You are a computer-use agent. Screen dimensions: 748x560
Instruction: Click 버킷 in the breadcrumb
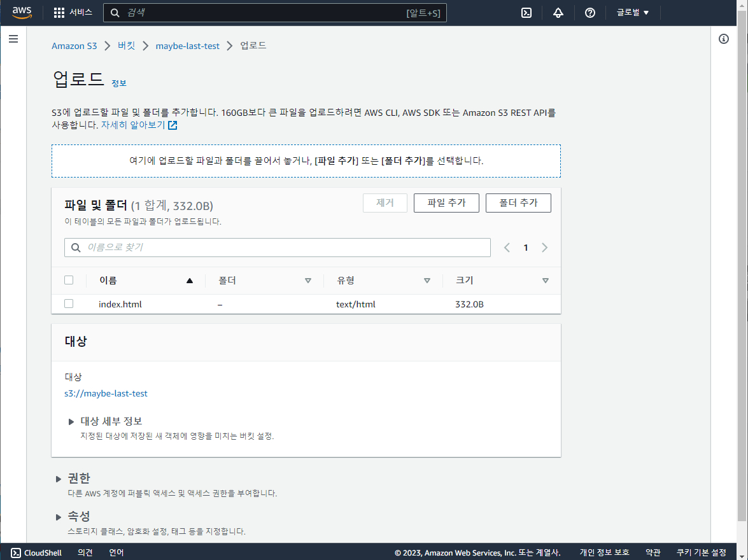(x=127, y=46)
